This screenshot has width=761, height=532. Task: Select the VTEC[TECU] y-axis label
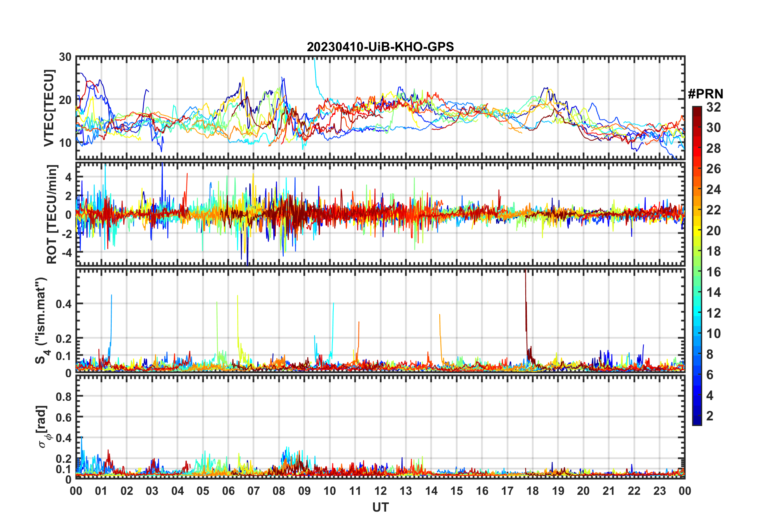coord(49,108)
